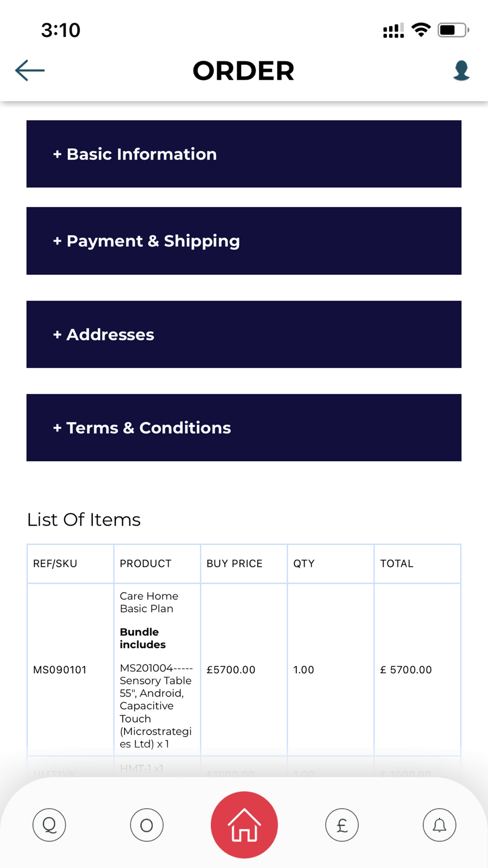488x868 pixels.
Task: Tap the O orders icon in bottom bar
Action: [147, 825]
